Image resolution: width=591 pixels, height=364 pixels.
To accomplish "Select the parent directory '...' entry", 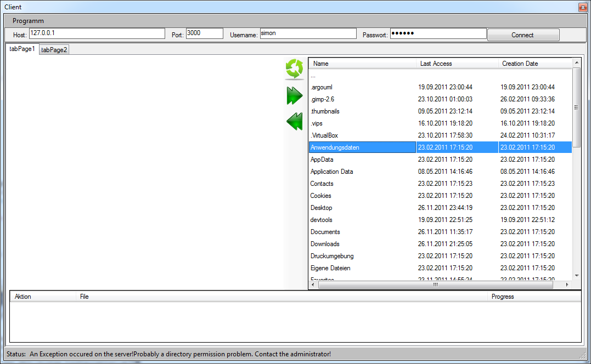I will [440, 75].
